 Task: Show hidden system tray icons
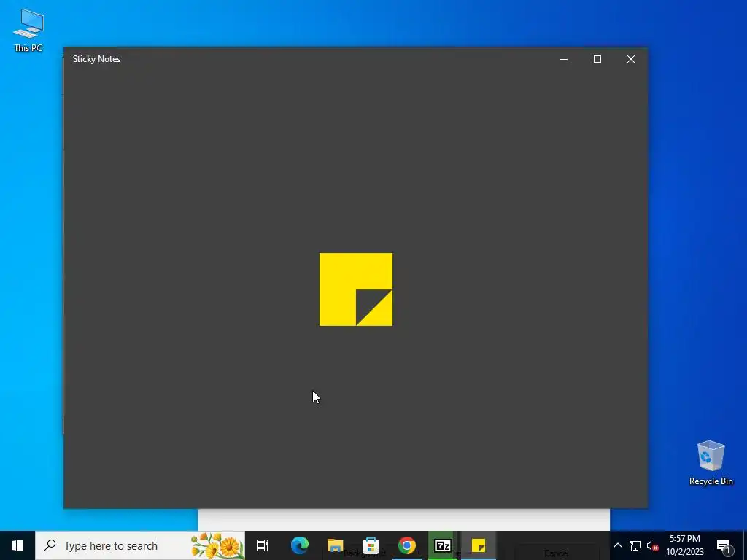click(x=617, y=545)
